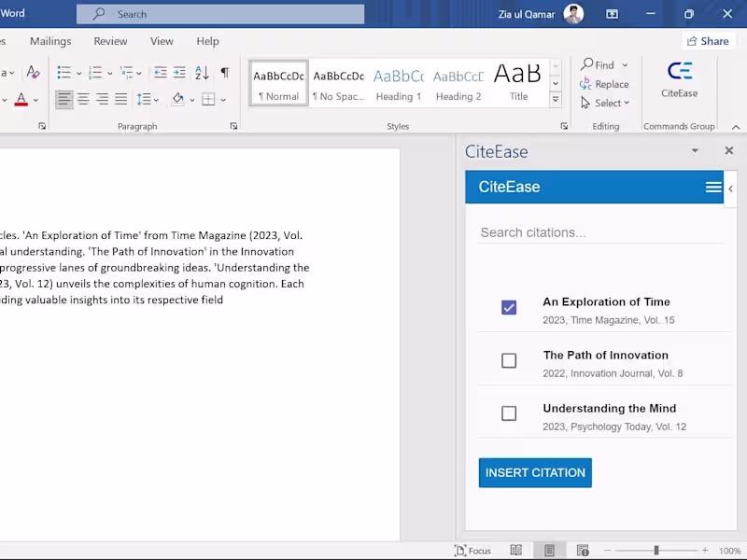Toggle Show/Hide paragraph marks

tap(224, 73)
